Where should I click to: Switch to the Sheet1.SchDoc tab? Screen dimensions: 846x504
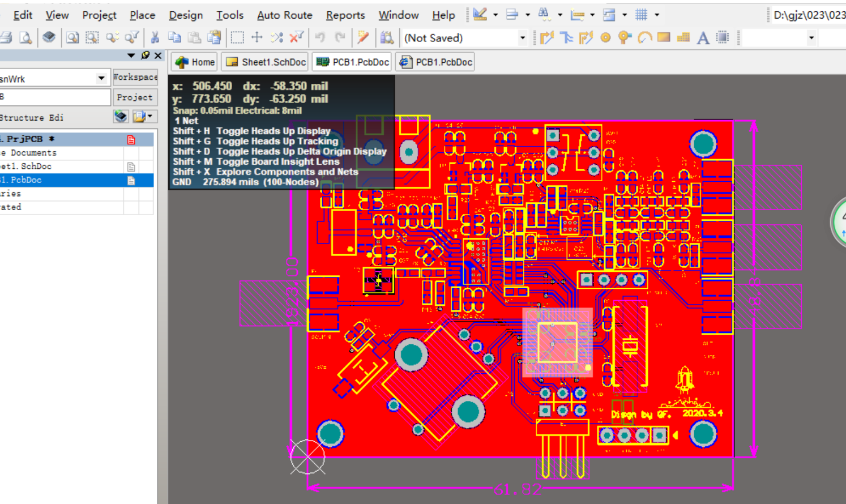pos(266,62)
